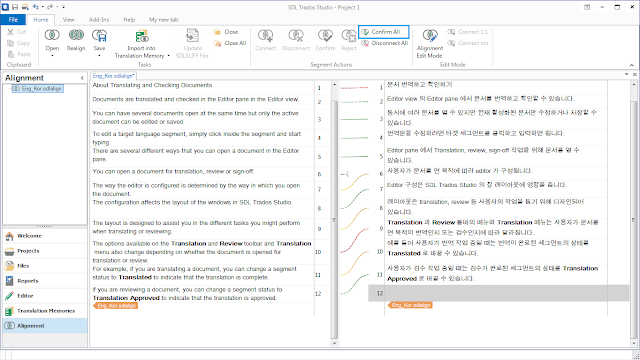
Task: Open the Editor view
Action: tap(45, 296)
